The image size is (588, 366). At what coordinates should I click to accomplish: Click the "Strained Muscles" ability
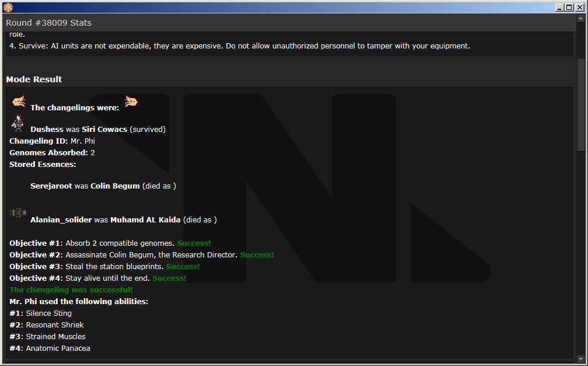(x=56, y=337)
